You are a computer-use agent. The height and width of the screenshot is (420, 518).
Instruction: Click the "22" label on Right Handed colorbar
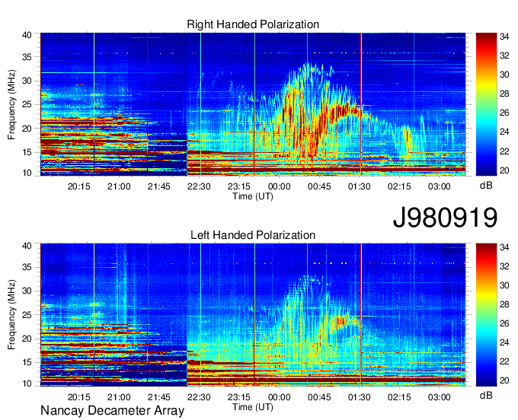pyautogui.click(x=504, y=151)
